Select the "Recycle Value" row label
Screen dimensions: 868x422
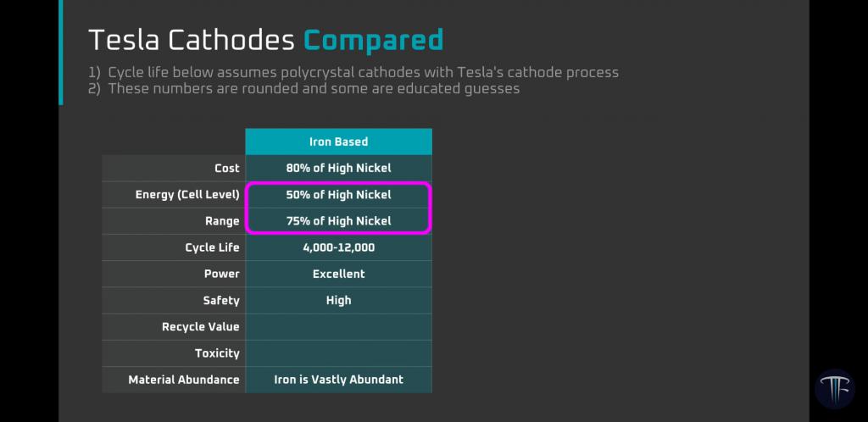(x=200, y=326)
